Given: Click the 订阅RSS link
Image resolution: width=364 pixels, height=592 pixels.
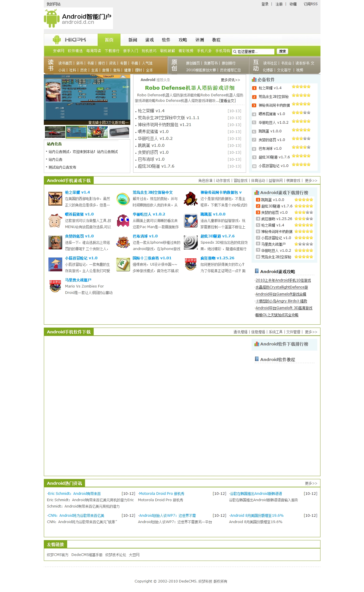Looking at the screenshot, I should pyautogui.click(x=310, y=4).
